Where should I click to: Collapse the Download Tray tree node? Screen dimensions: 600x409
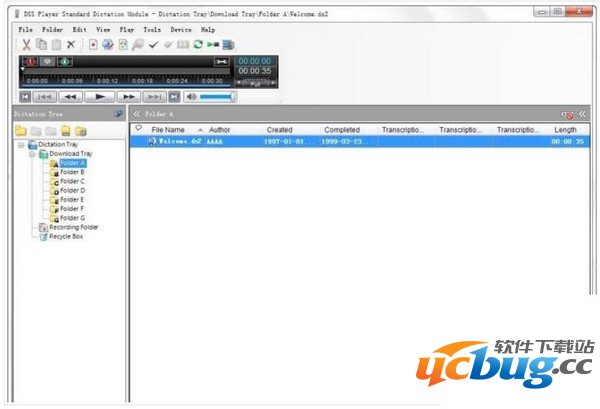31,154
